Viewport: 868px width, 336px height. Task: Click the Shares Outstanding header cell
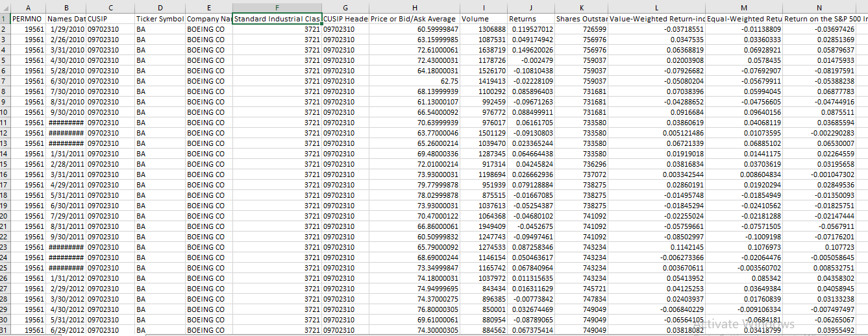[581, 19]
